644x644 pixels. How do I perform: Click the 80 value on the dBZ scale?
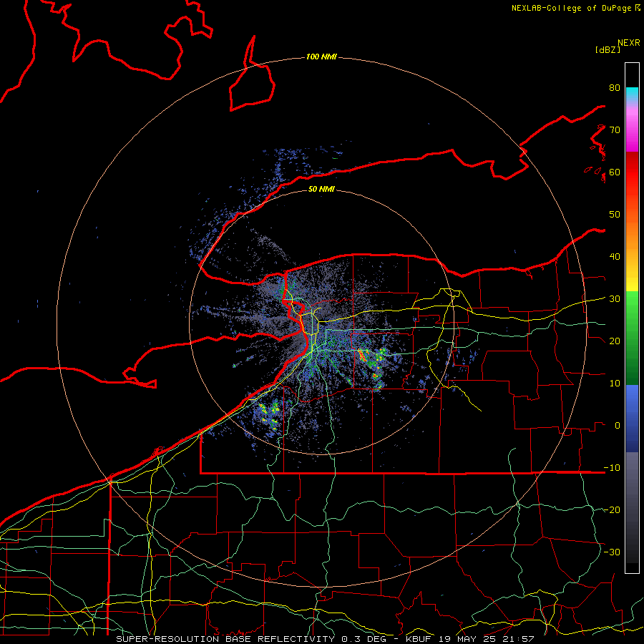615,87
